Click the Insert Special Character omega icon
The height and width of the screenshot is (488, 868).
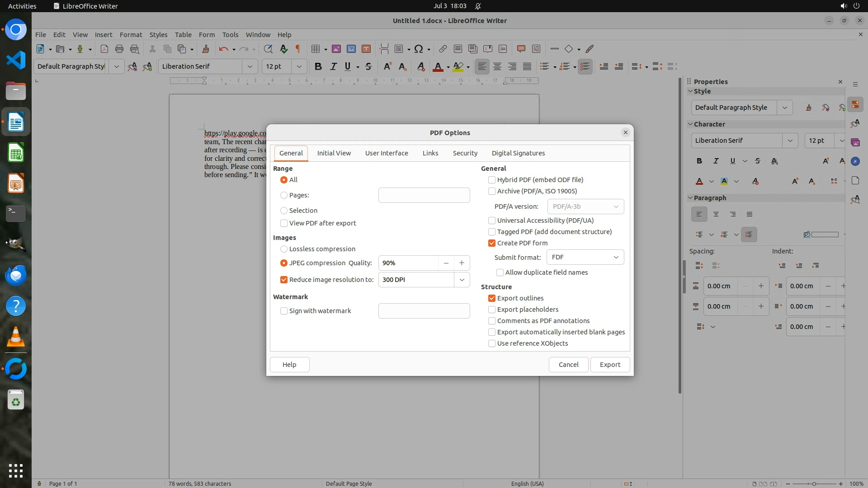pyautogui.click(x=419, y=49)
